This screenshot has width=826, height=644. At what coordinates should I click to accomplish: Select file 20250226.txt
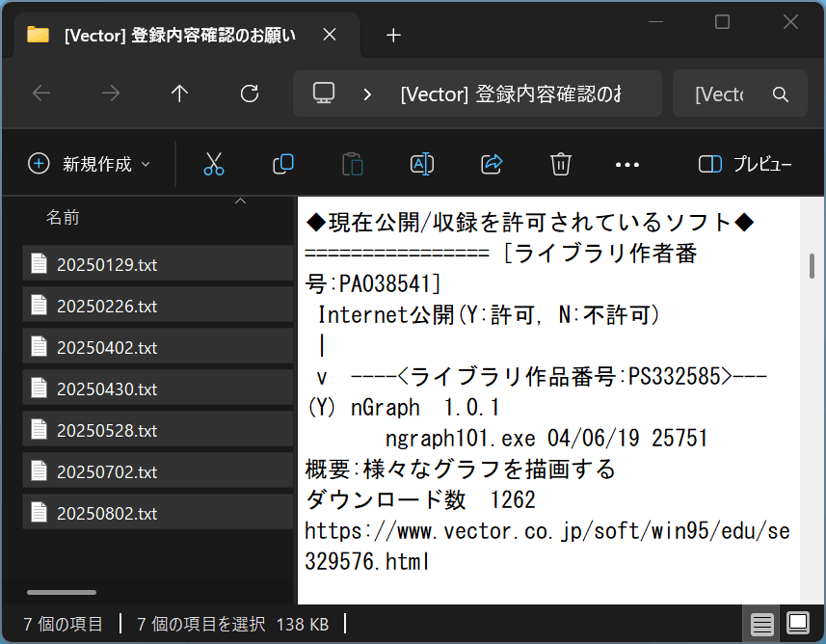pyautogui.click(x=157, y=306)
